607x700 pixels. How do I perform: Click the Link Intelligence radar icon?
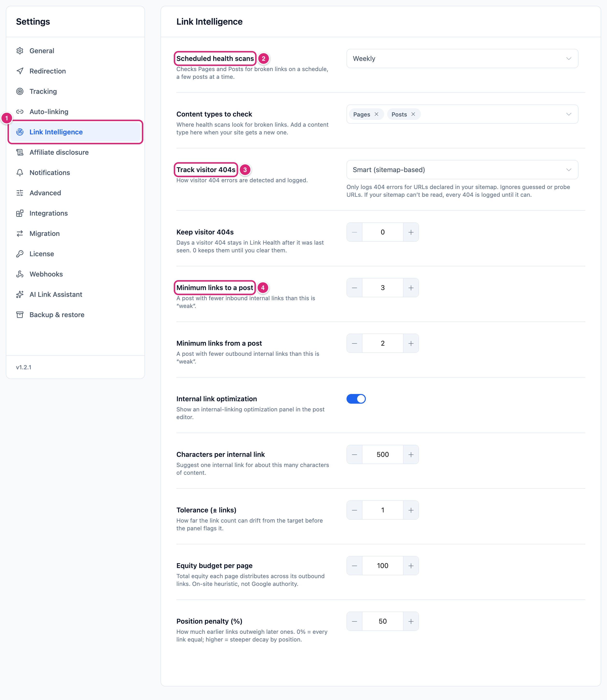20,132
